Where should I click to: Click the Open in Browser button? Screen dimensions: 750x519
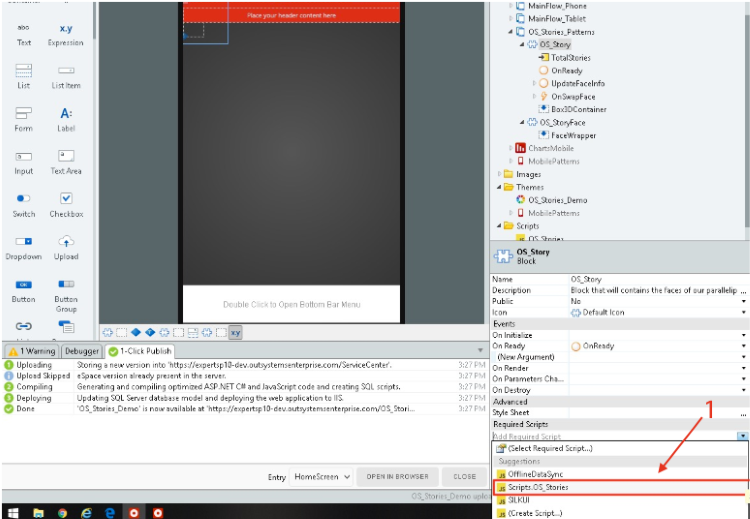pos(397,477)
